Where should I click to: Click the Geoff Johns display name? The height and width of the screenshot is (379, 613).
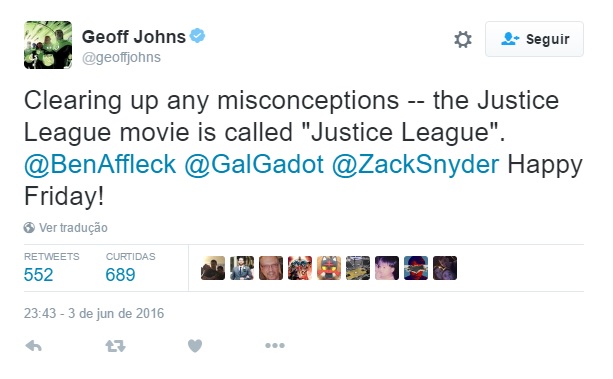coord(134,37)
